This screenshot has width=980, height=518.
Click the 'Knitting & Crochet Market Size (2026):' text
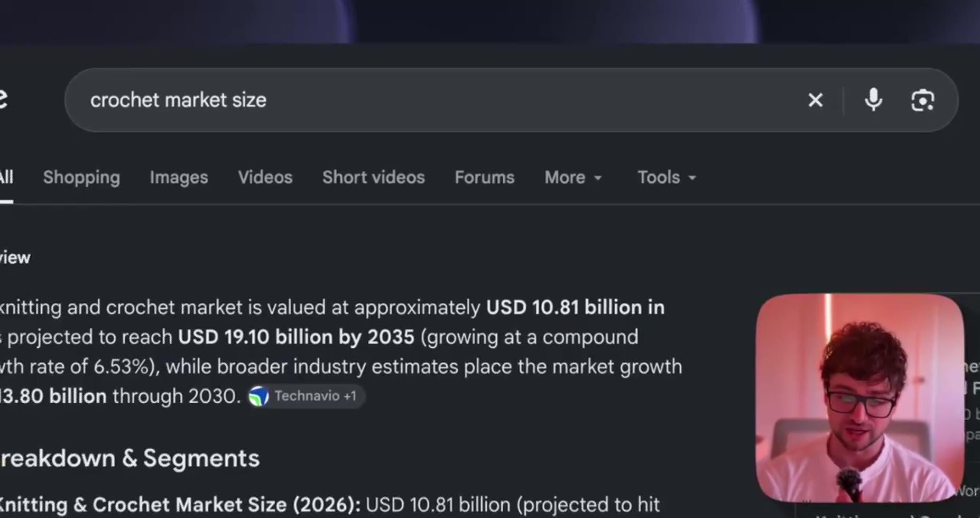pos(180,504)
